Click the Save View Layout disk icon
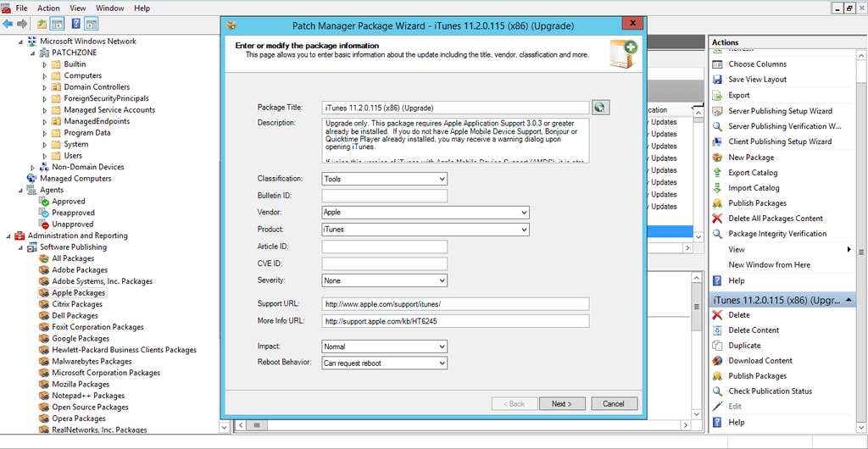 [717, 80]
